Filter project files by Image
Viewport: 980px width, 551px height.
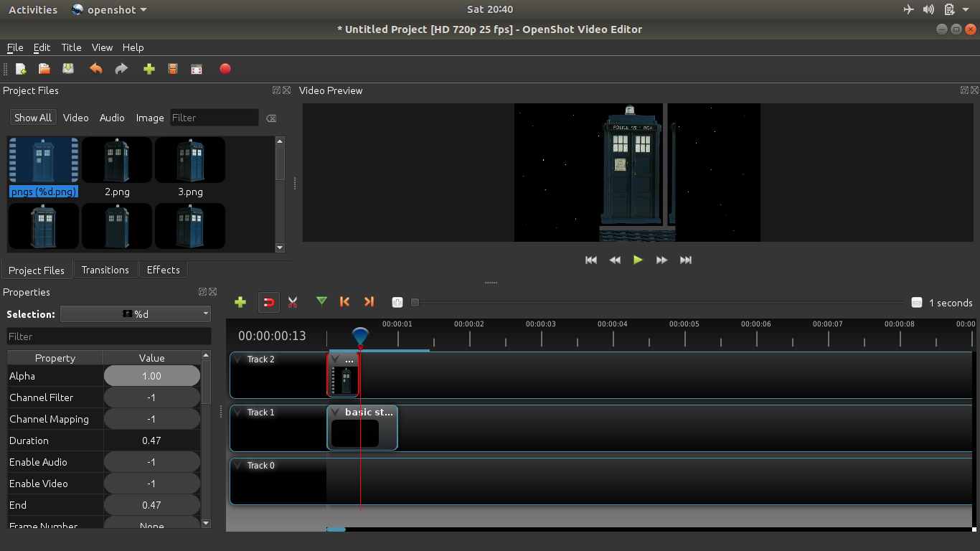150,118
